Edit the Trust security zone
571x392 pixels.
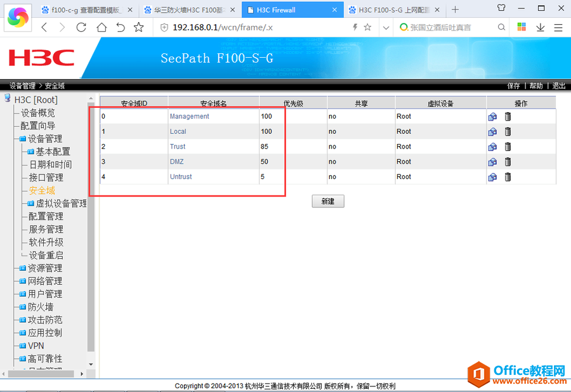coord(492,147)
